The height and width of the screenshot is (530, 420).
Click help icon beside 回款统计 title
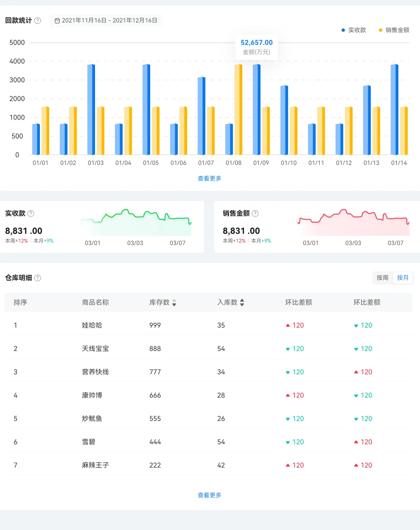[37, 20]
